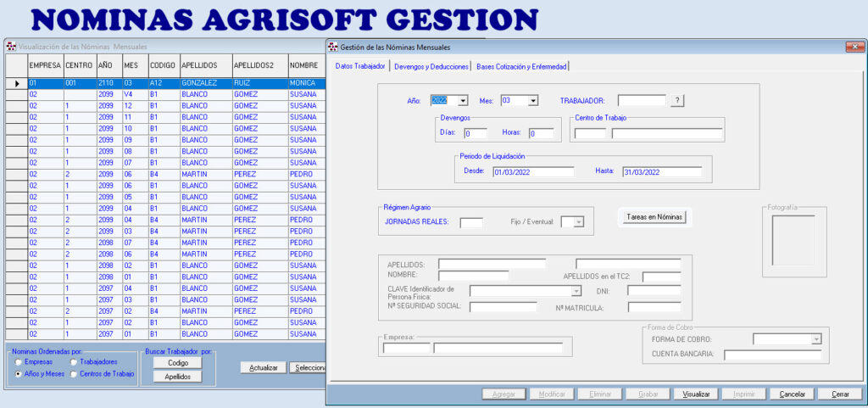This screenshot has height=408, width=868.
Task: Click the Hasta date field
Action: click(662, 172)
